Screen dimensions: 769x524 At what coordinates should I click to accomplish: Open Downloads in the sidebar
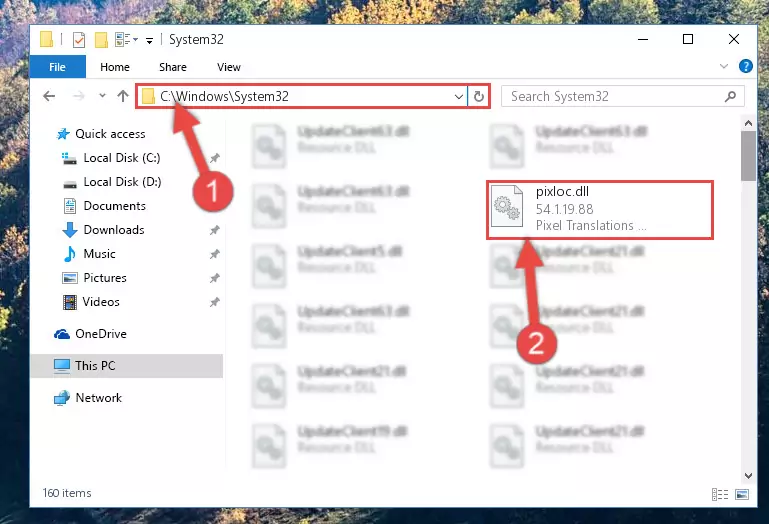click(x=114, y=230)
